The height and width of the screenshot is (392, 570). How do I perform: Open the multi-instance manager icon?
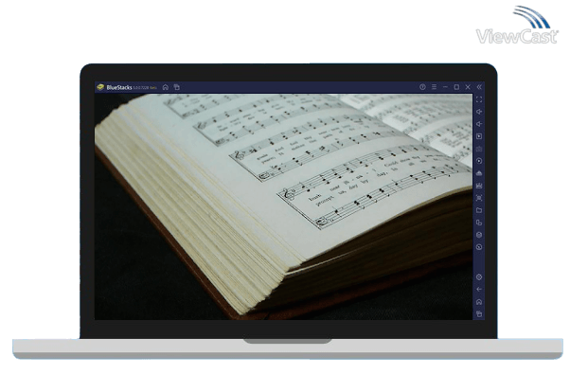(x=479, y=223)
